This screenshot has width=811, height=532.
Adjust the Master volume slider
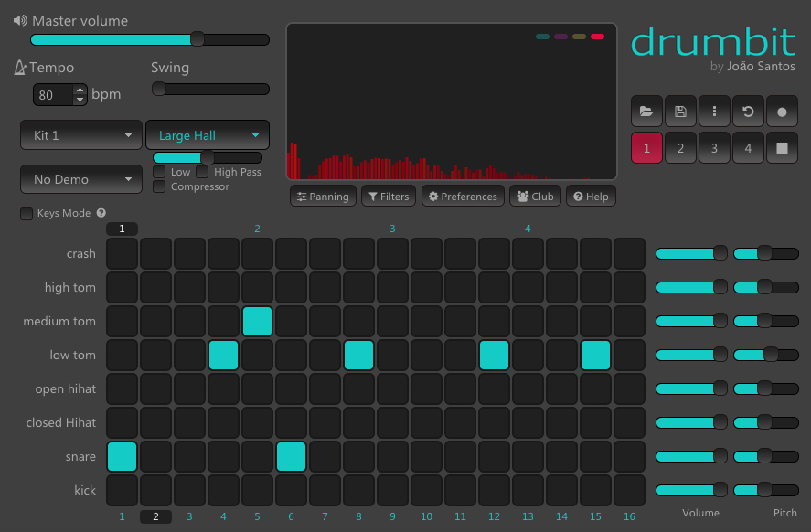click(x=150, y=39)
